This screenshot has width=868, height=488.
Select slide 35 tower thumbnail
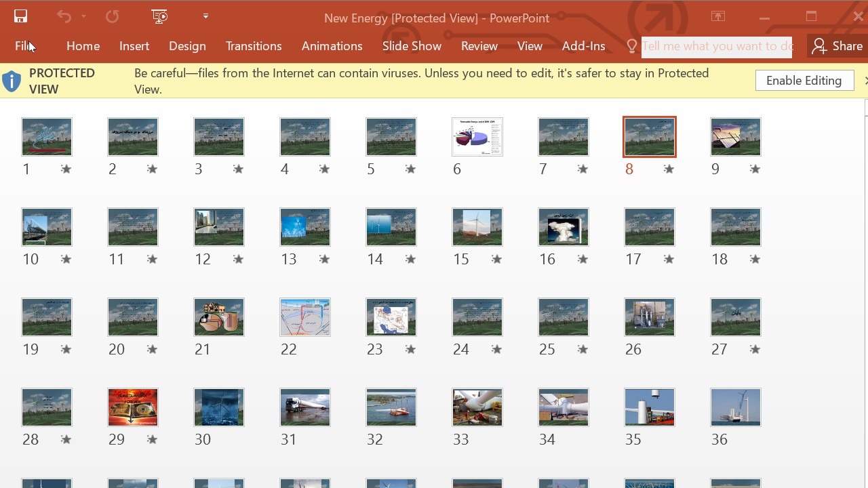click(650, 407)
